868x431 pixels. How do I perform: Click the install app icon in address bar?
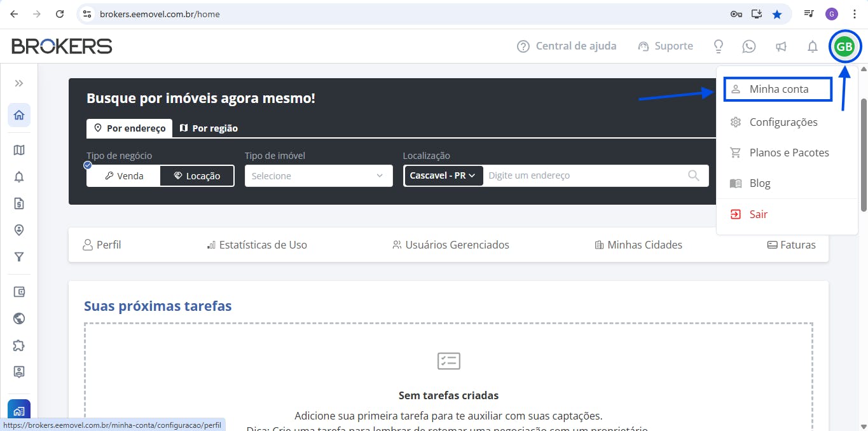click(756, 14)
